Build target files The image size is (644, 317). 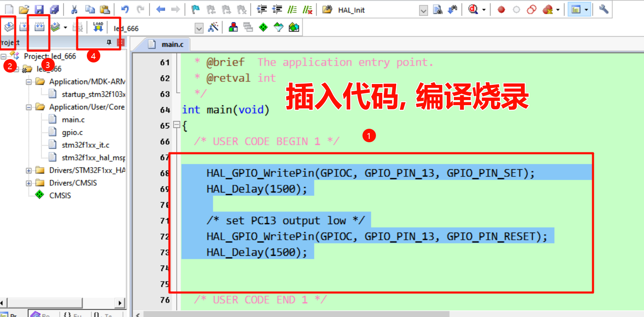point(24,28)
